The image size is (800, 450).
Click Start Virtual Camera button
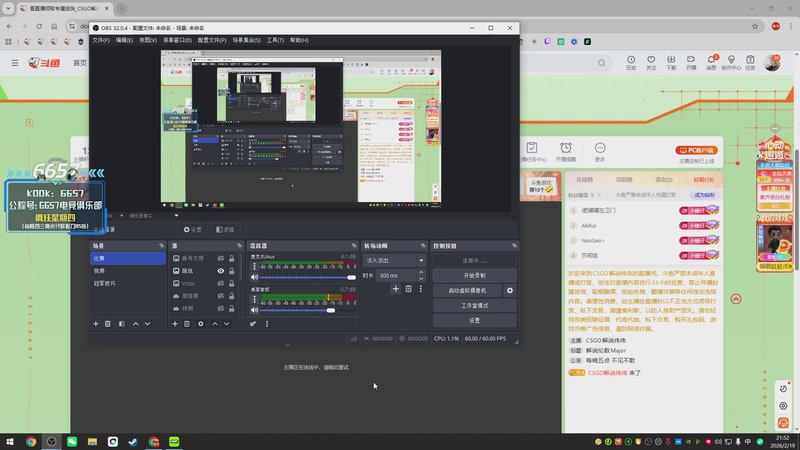pos(467,290)
